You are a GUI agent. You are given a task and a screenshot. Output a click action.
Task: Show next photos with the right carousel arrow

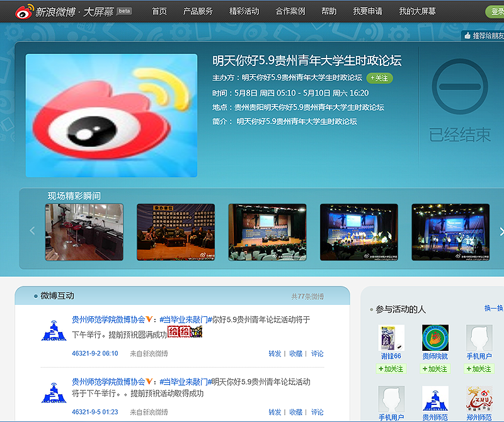click(x=501, y=231)
